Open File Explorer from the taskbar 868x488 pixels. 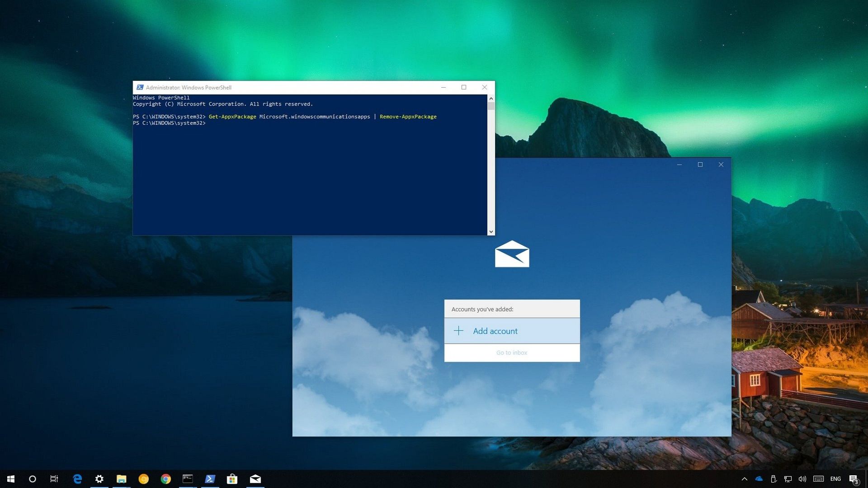coord(121,479)
